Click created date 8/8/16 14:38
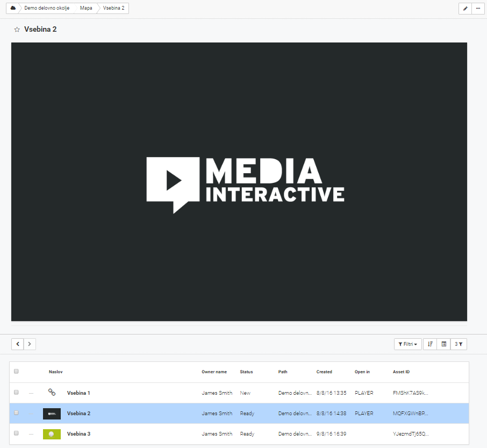487x448 pixels. [332, 414]
